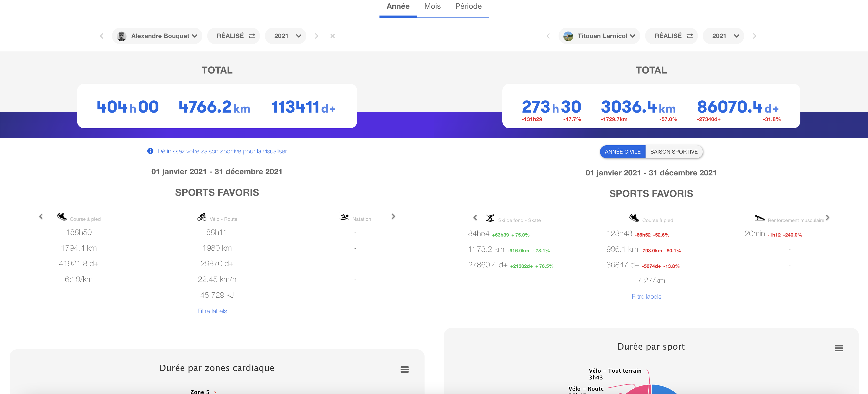The image size is (868, 394).
Task: Open right Filtre labels link
Action: point(646,296)
